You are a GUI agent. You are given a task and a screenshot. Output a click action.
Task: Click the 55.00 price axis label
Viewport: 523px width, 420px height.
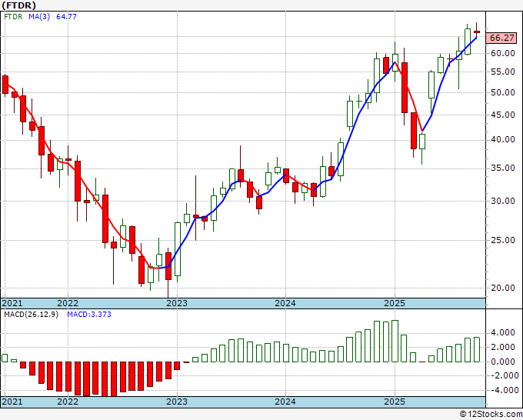(503, 72)
